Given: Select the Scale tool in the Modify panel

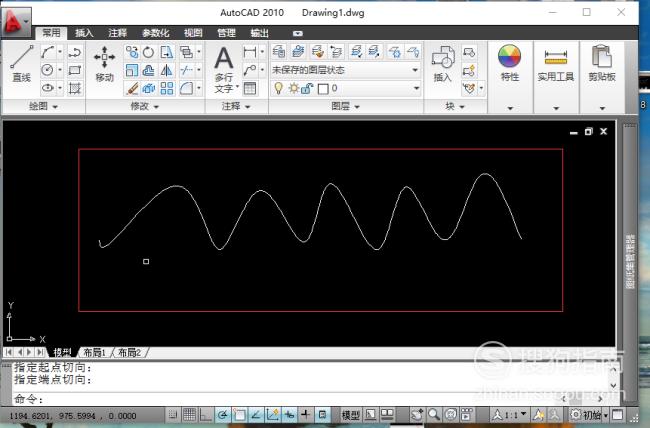Looking at the screenshot, I should tap(132, 70).
